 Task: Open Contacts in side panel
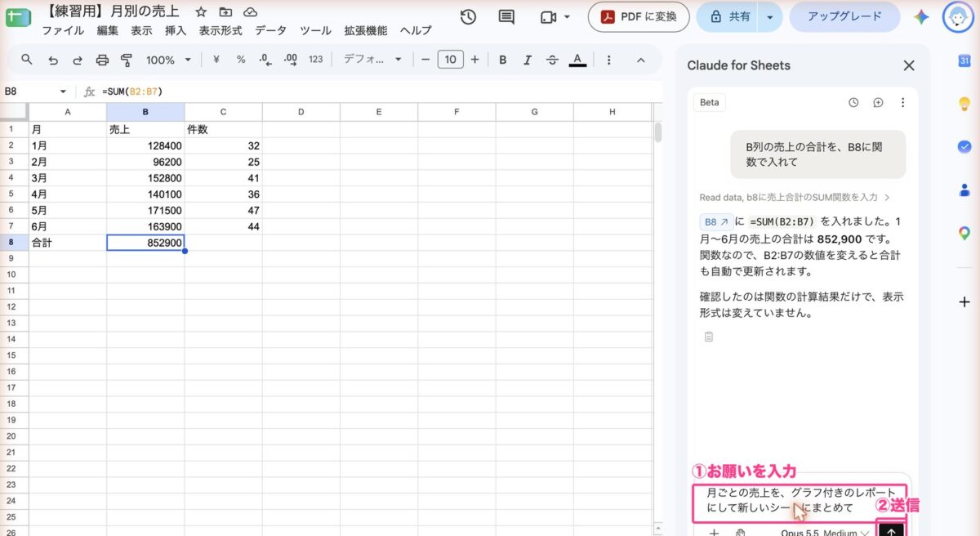[964, 190]
